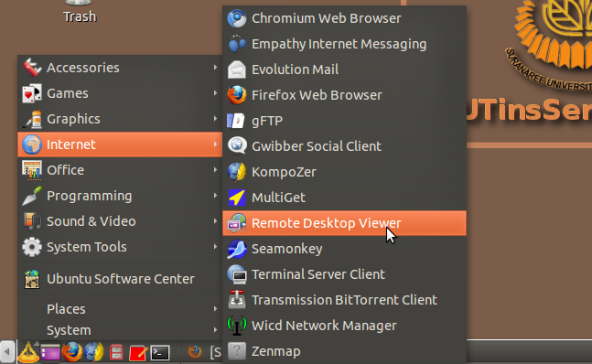
Task: Expand the Sound & Video submenu arrow
Action: [x=215, y=221]
